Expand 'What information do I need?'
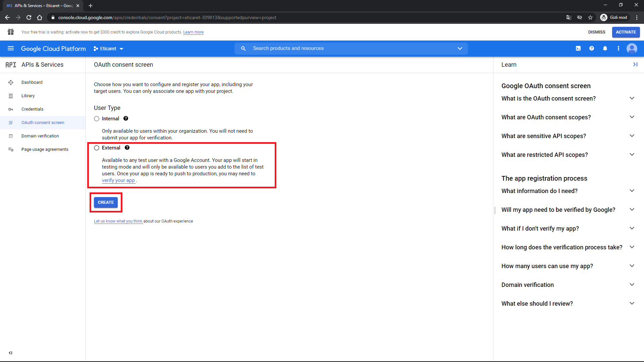644x362 pixels. click(x=632, y=191)
